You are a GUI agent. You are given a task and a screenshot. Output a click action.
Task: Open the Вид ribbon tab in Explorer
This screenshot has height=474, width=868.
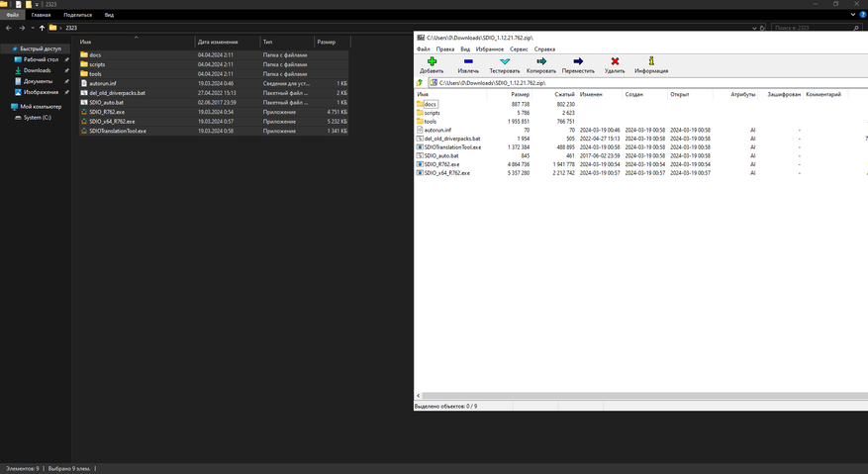click(x=109, y=15)
